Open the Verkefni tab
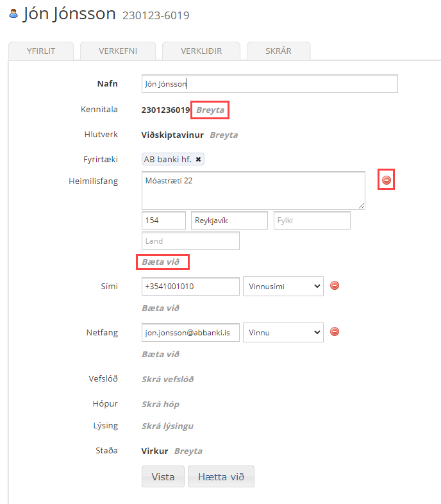The width and height of the screenshot is (441, 504). point(118,51)
